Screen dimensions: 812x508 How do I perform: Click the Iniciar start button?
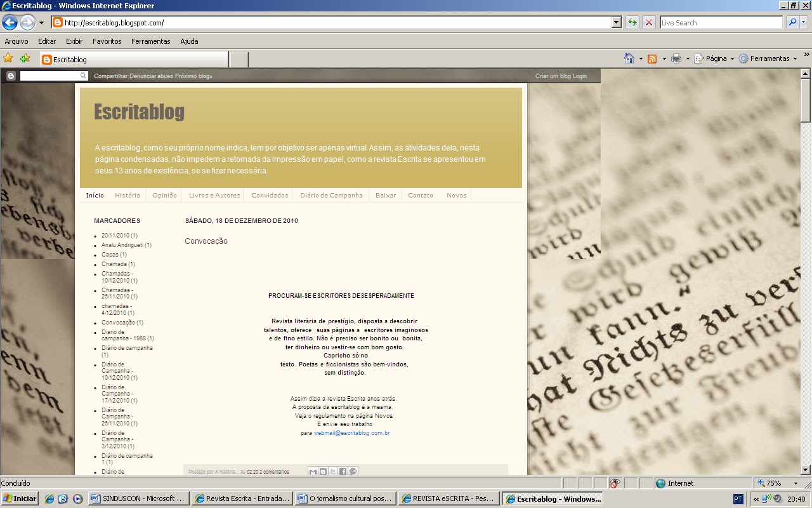(20, 498)
